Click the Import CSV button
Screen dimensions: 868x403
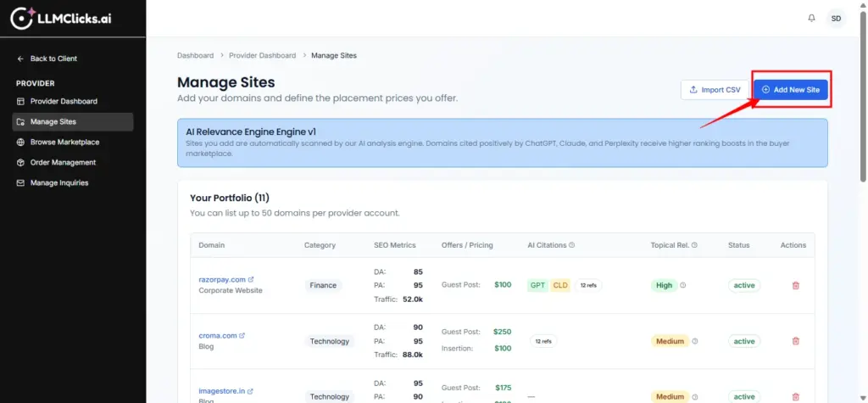(x=715, y=89)
